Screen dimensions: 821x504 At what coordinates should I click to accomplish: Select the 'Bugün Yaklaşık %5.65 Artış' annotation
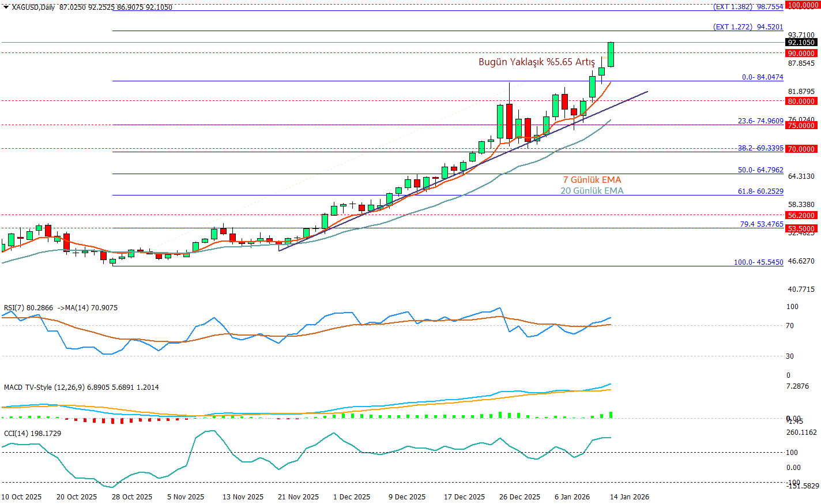tap(536, 62)
